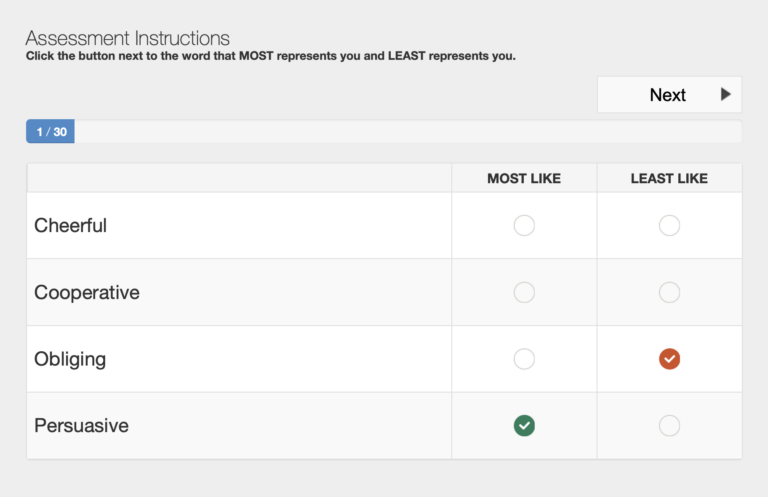Image resolution: width=768 pixels, height=497 pixels.
Task: Mark Cooperative as MOST LIKE
Action: click(524, 293)
